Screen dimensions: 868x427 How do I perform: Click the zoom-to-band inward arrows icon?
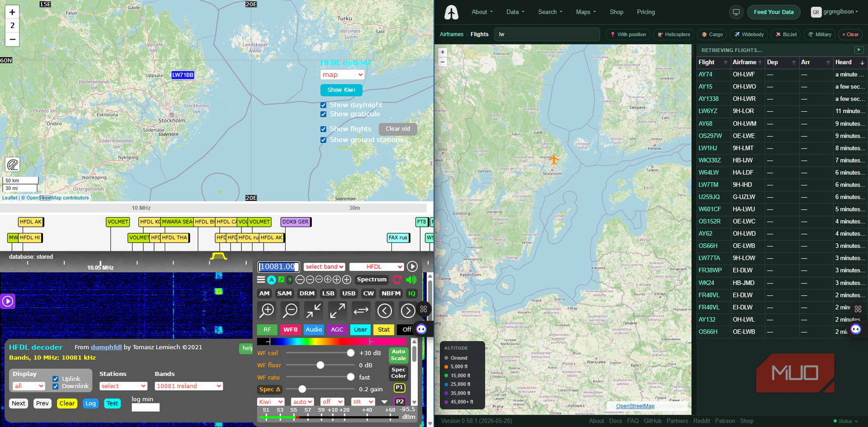[x=314, y=310]
